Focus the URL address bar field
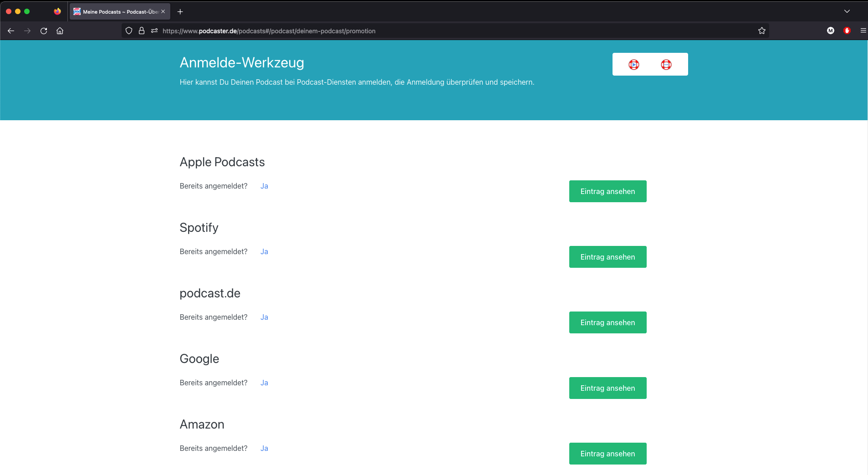The image size is (868, 475). pos(410,31)
